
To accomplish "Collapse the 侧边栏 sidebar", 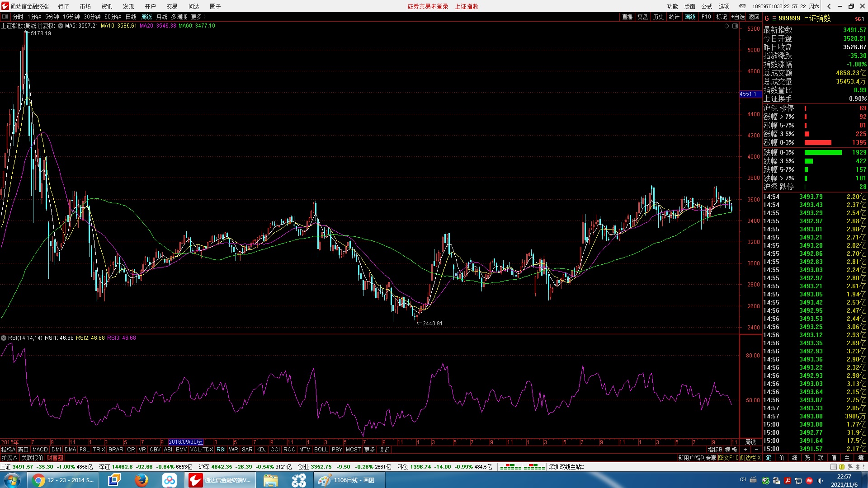I will pos(750,458).
